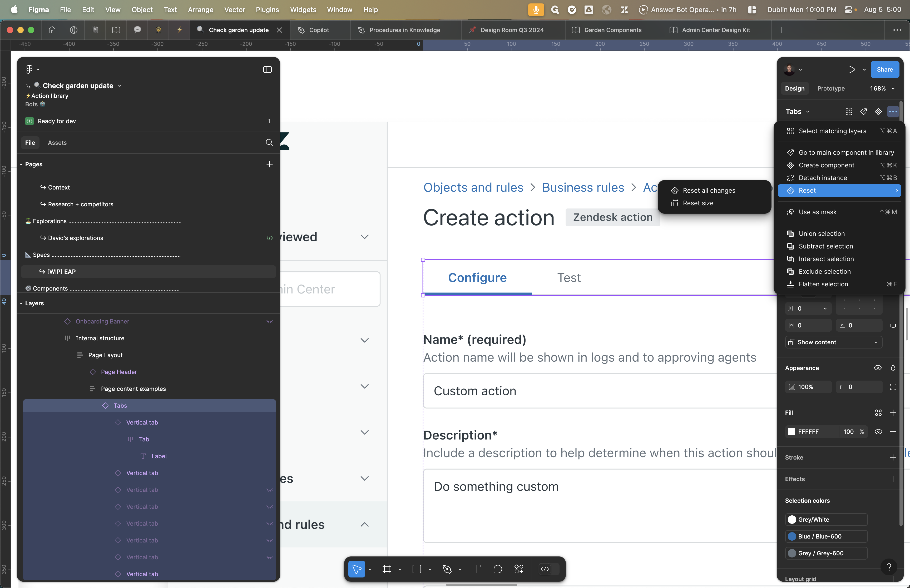
Task: Open presentation options chevron
Action: coord(864,69)
